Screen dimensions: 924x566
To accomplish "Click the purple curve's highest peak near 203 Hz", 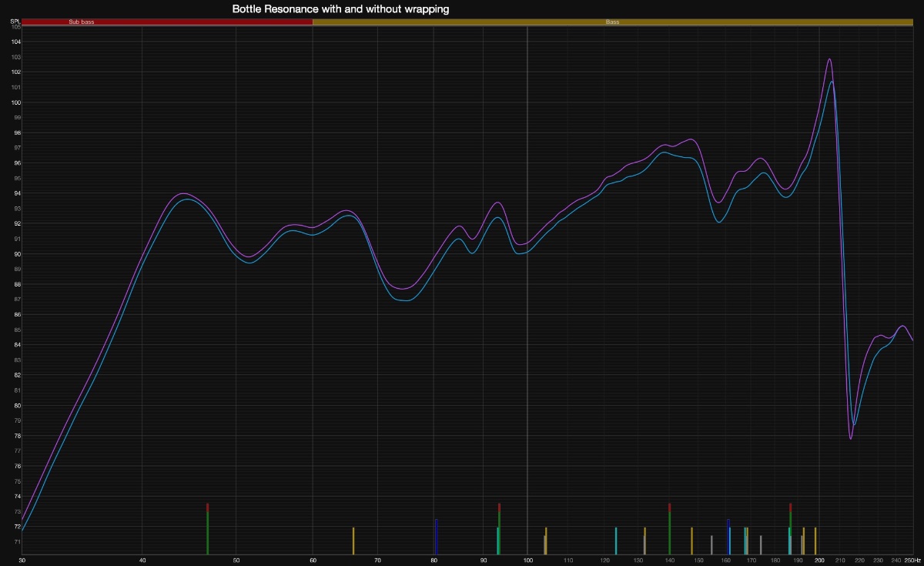I will 829,59.
